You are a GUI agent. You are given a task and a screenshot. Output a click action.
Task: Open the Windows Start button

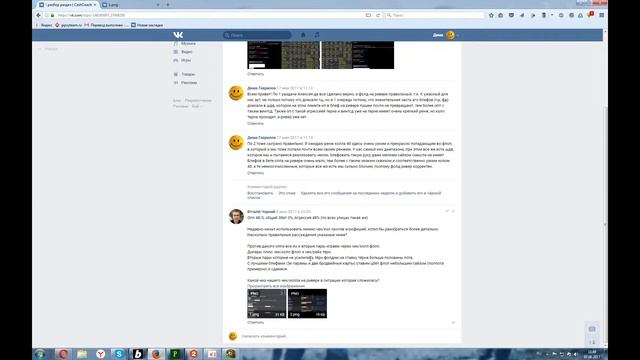(40, 354)
